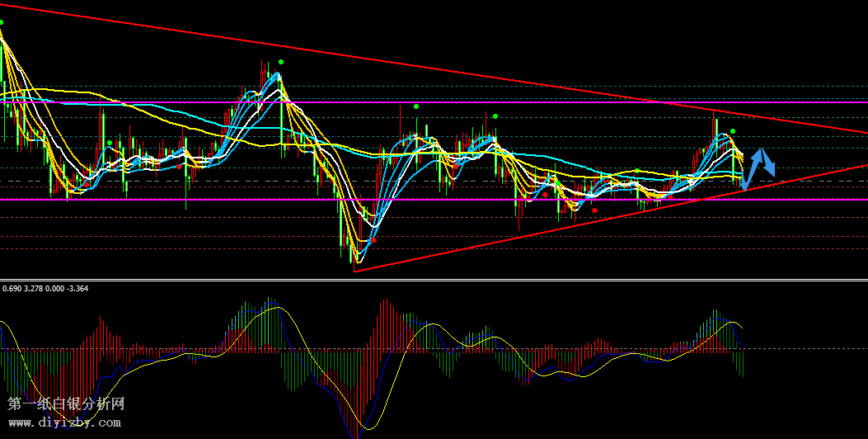Image resolution: width=868 pixels, height=439 pixels.
Task: Click the green dot at the chart's top-left corner
Action: (x=1, y=22)
